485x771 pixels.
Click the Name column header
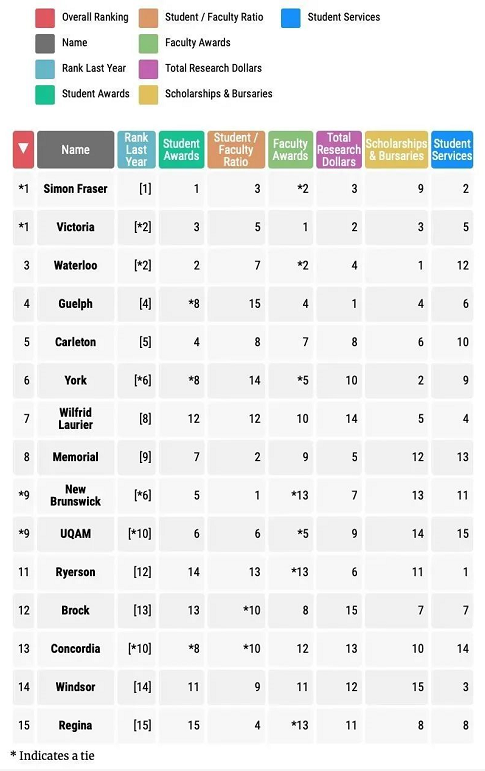[x=75, y=149]
